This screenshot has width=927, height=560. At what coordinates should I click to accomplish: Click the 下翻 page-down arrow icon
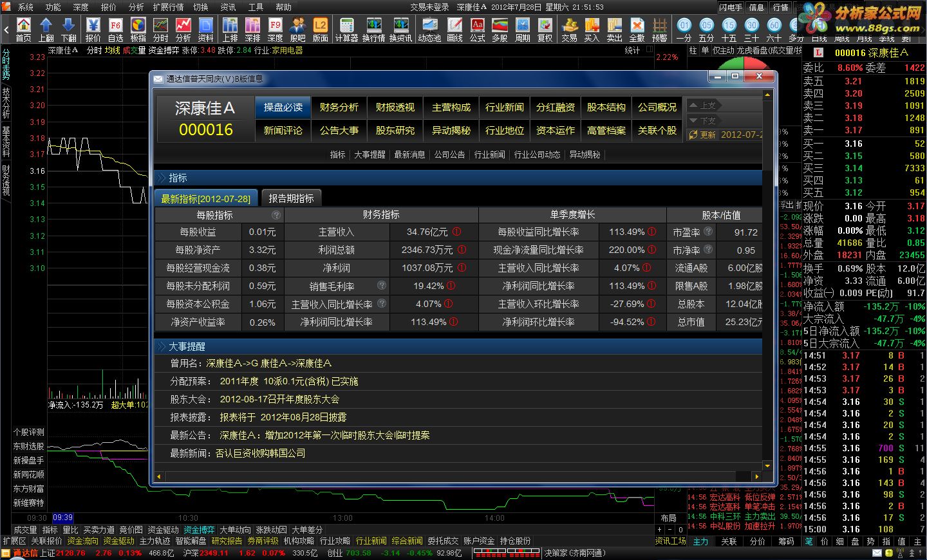click(69, 29)
